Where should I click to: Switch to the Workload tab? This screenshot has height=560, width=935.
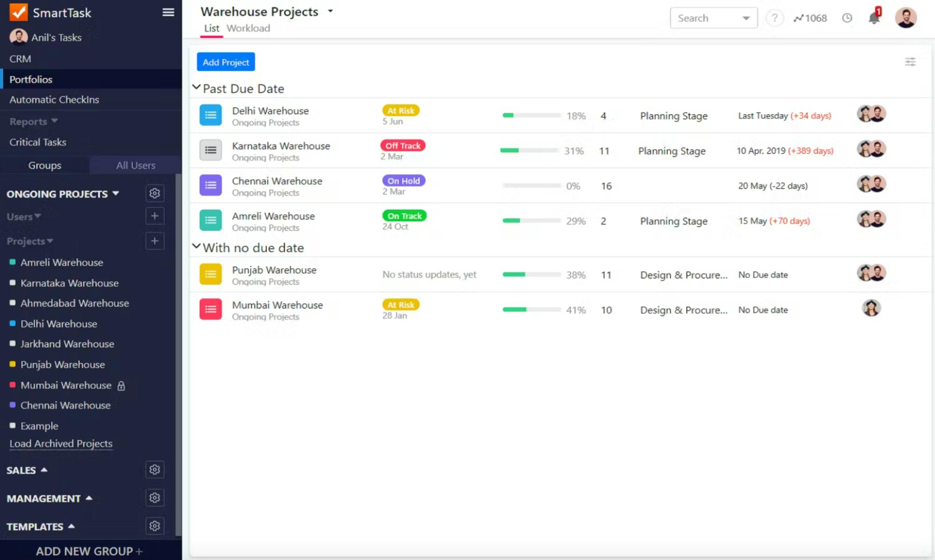[x=248, y=29]
